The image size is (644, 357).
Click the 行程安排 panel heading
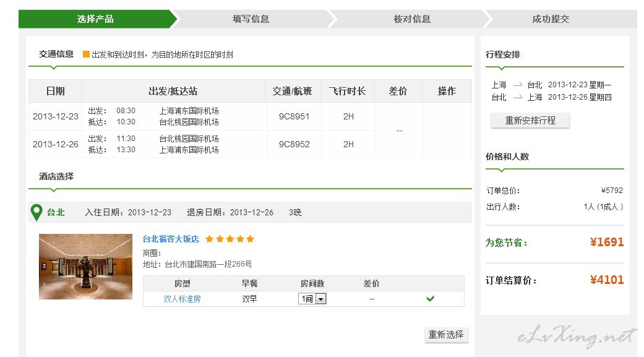503,54
